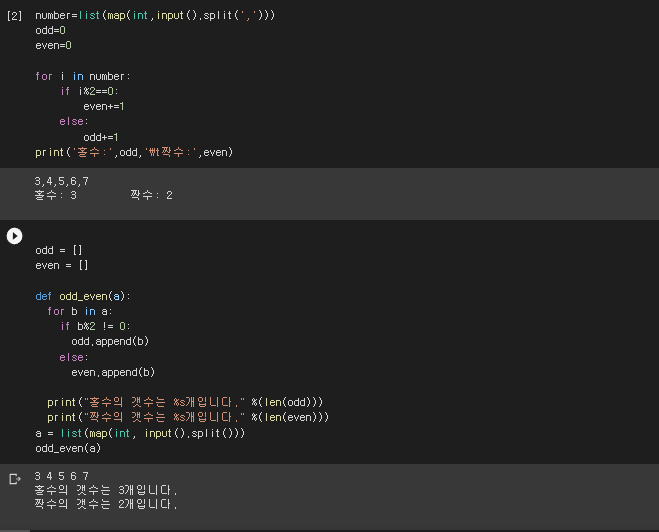
Task: Click the line even+=1
Action: click(104, 106)
